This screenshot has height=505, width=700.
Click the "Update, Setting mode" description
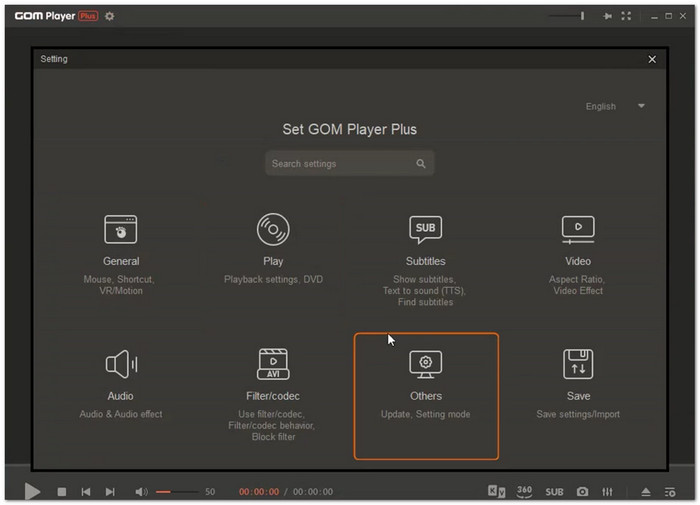click(x=425, y=414)
